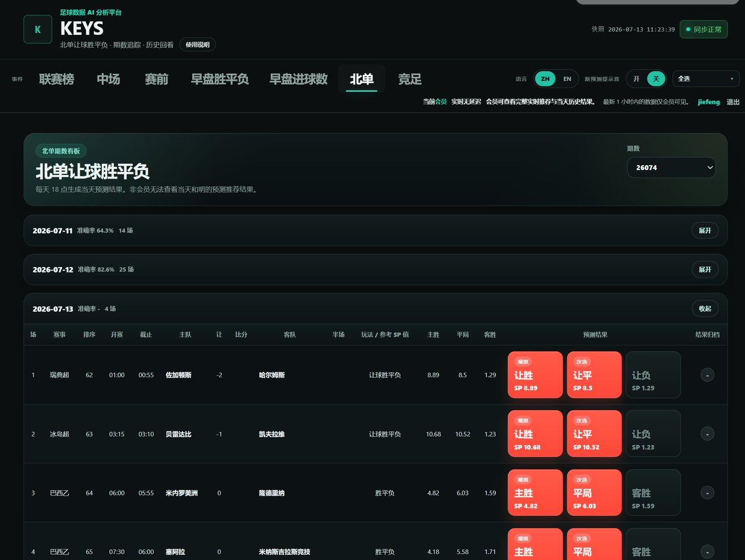Image resolution: width=745 pixels, height=560 pixels.
Task: Click the 北单期数看板 badge
Action: (61, 151)
